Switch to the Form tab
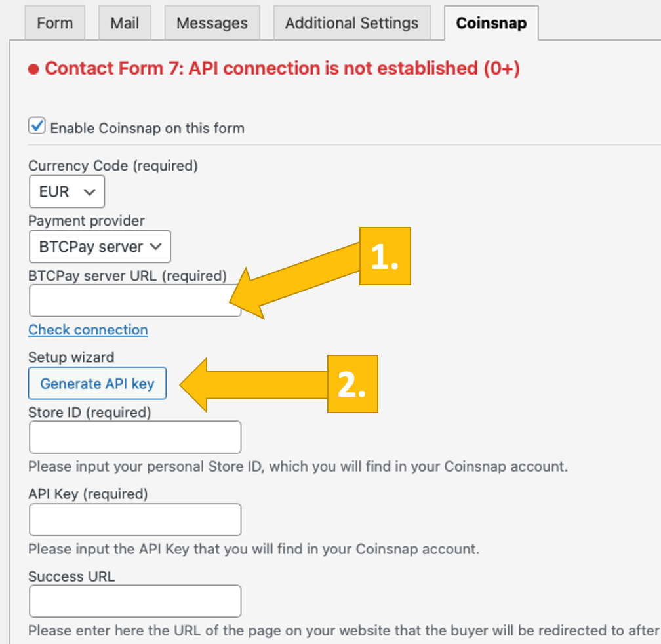Screen dimensions: 661x644 (54, 23)
